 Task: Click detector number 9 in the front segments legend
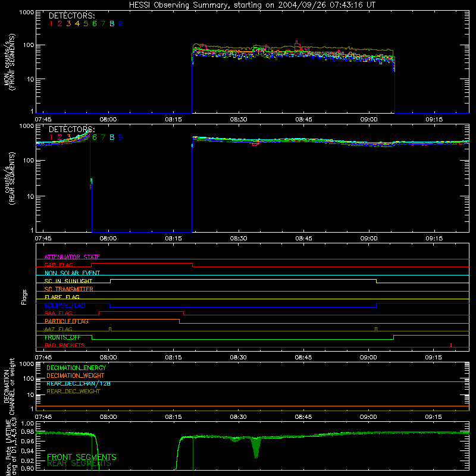click(121, 24)
